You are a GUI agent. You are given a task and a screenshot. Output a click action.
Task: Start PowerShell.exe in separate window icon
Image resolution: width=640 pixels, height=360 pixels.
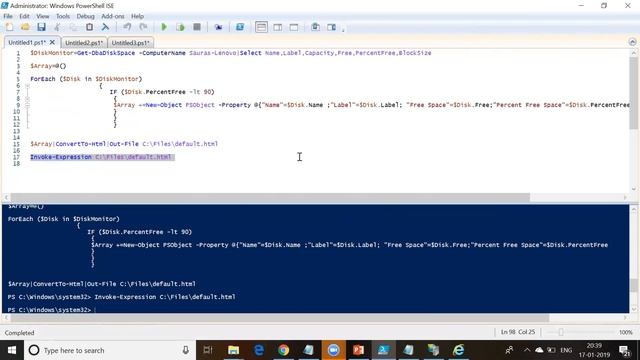pyautogui.click(x=240, y=27)
